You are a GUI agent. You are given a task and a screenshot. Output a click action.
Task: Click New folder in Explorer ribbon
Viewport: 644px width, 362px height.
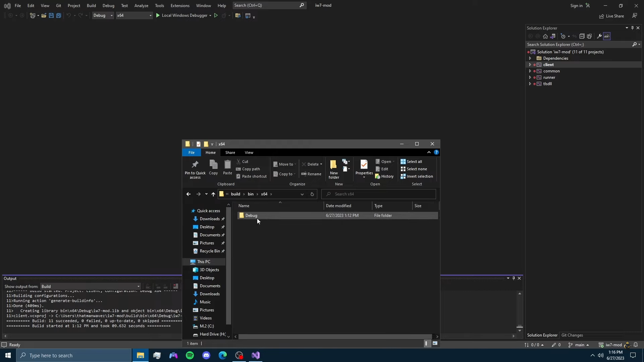point(333,169)
